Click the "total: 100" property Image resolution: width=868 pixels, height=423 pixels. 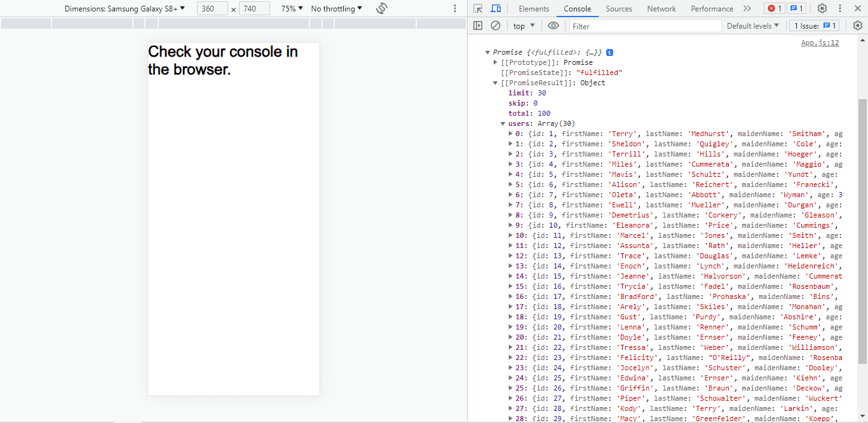(x=529, y=113)
